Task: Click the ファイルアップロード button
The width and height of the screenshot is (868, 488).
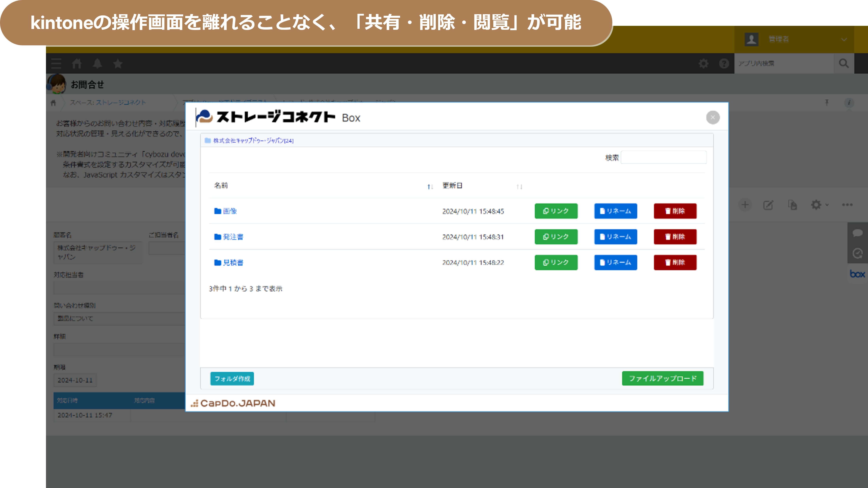Action: (662, 379)
